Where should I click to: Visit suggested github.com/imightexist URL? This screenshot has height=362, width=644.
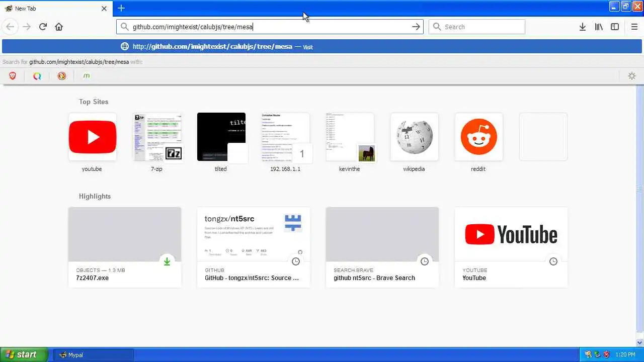(322, 47)
